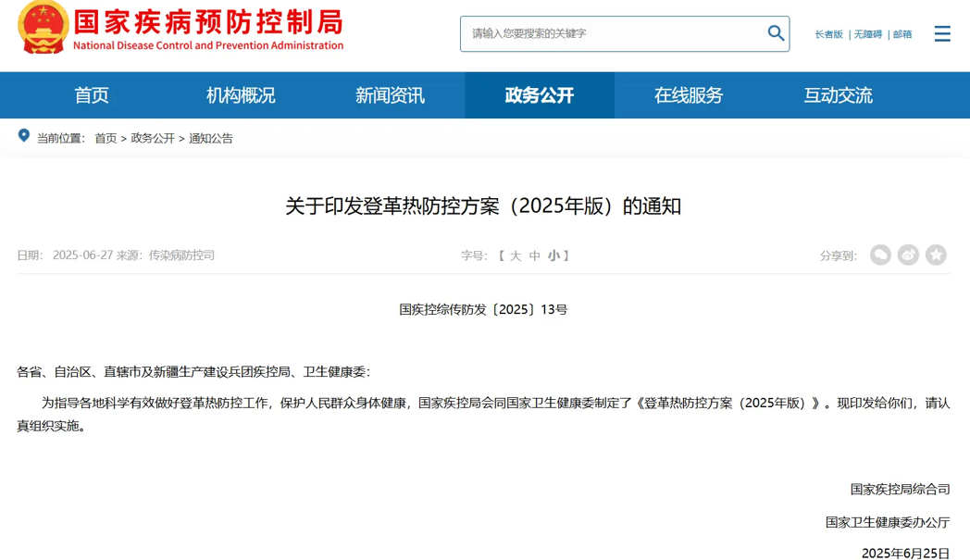
Task: Switch to 长者版 elder mode
Action: [x=828, y=34]
